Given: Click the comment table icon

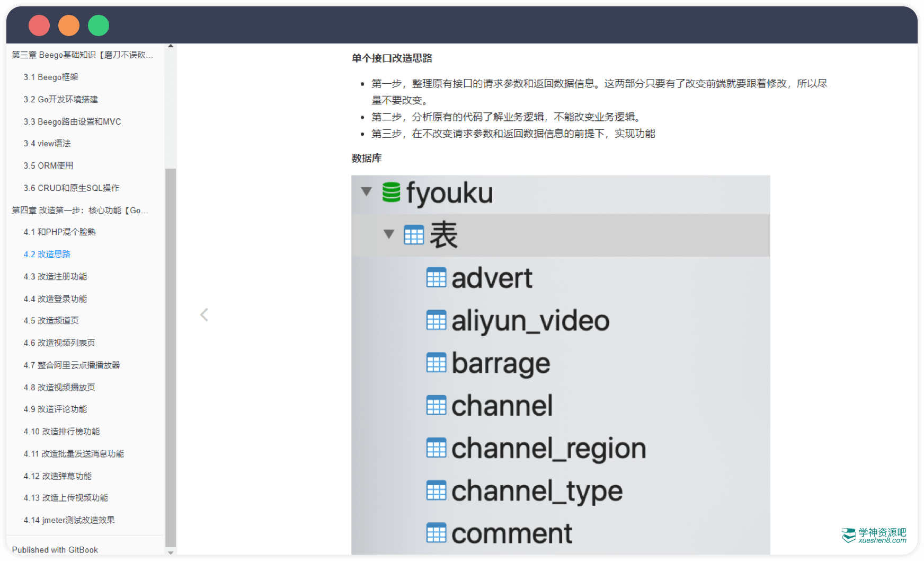Looking at the screenshot, I should pos(436,533).
